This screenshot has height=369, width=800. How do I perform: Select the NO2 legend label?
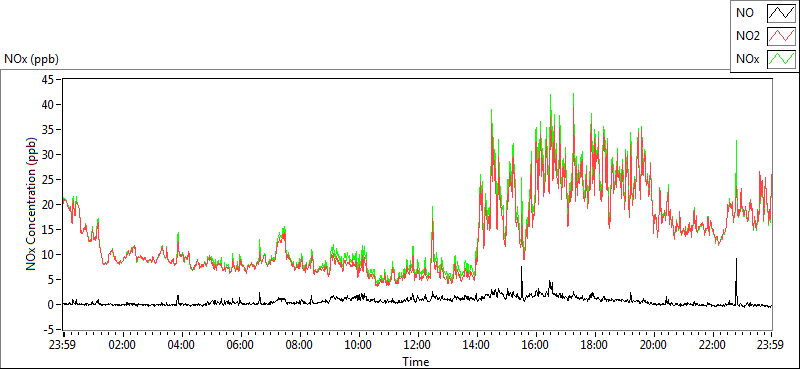point(747,36)
